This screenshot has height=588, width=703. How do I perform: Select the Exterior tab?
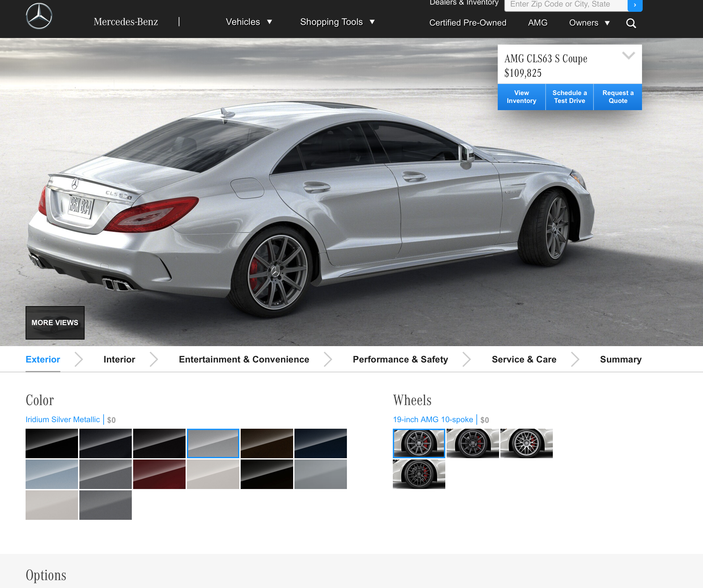click(x=43, y=360)
